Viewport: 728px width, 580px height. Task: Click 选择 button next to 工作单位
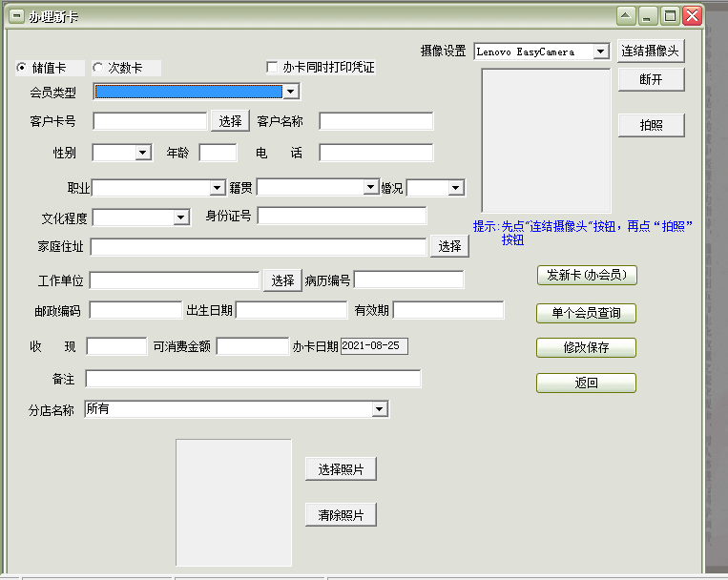point(282,280)
